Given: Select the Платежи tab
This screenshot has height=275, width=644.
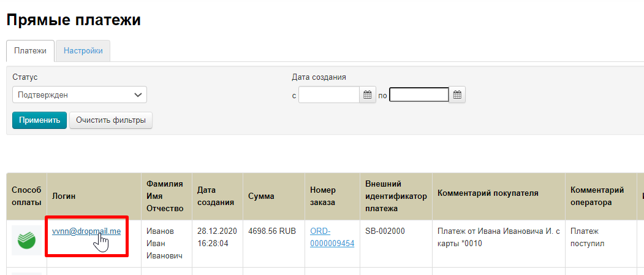Looking at the screenshot, I should coord(31,51).
